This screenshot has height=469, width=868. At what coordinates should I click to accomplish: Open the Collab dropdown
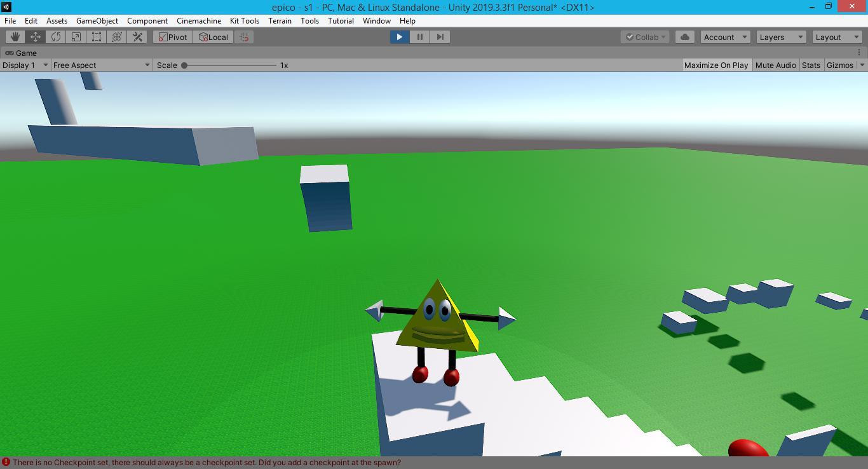645,37
